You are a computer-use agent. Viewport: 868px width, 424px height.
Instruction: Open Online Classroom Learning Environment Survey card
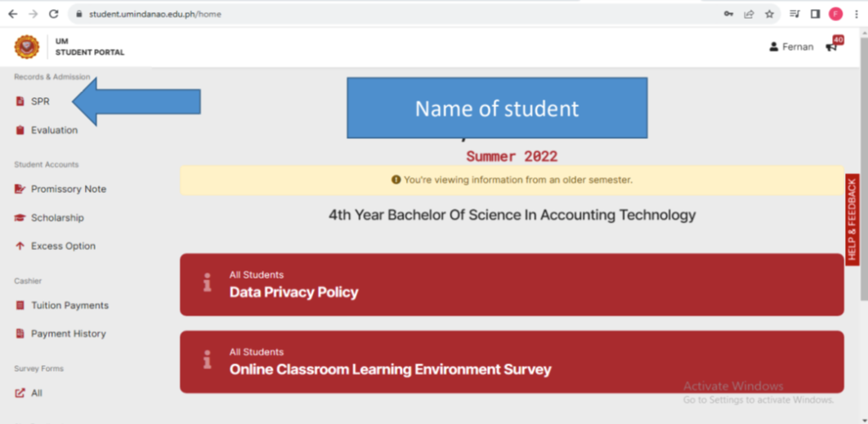[x=512, y=362]
